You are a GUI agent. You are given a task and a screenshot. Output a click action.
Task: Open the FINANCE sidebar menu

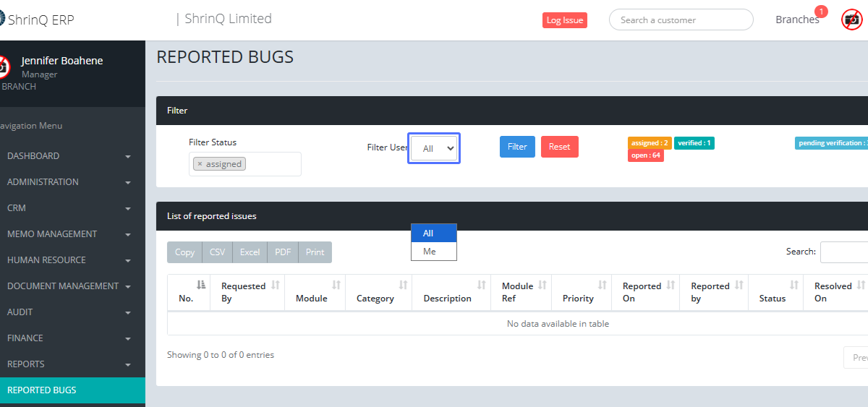click(x=69, y=338)
